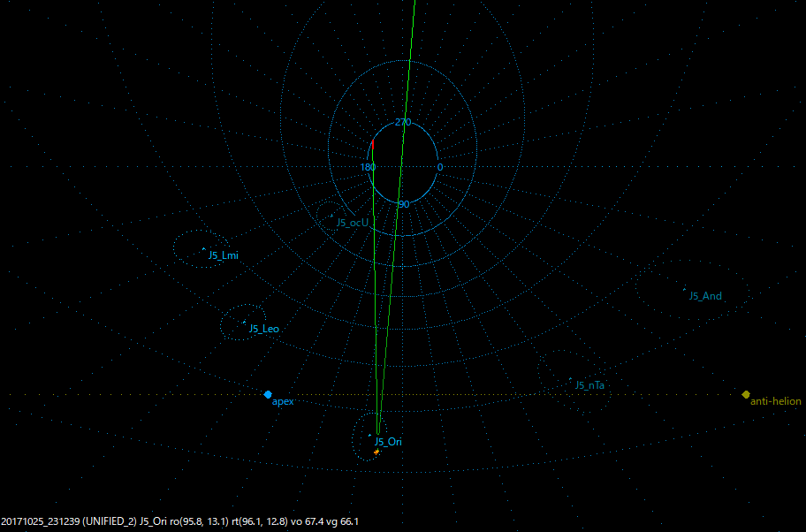Click the J5_Lmi radiant label
806x532 pixels.
pyautogui.click(x=224, y=255)
